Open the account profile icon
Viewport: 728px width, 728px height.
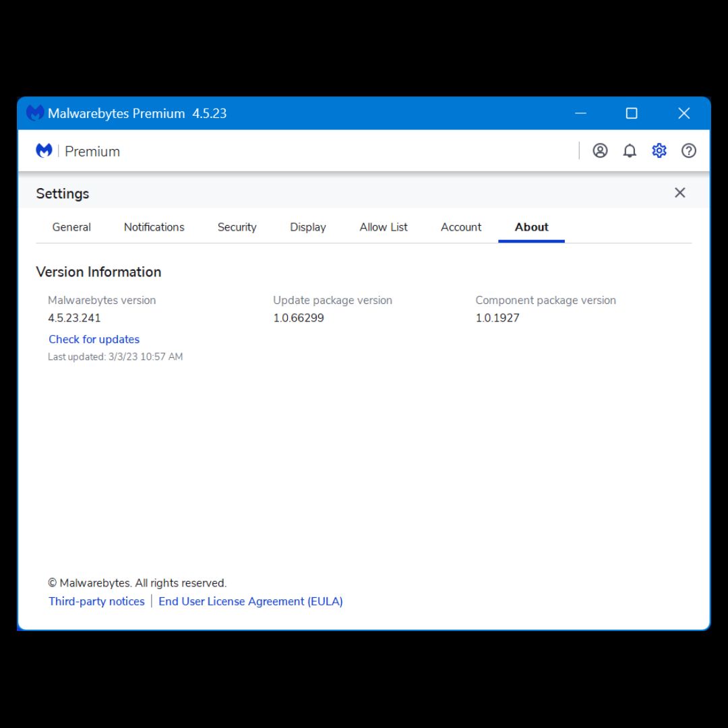pyautogui.click(x=600, y=150)
